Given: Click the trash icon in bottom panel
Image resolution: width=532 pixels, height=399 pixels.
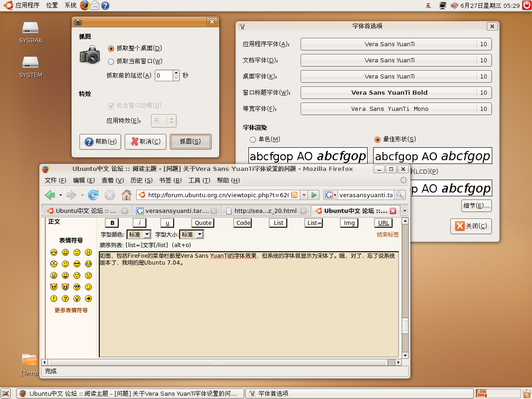Looking at the screenshot, I should pos(526,393).
